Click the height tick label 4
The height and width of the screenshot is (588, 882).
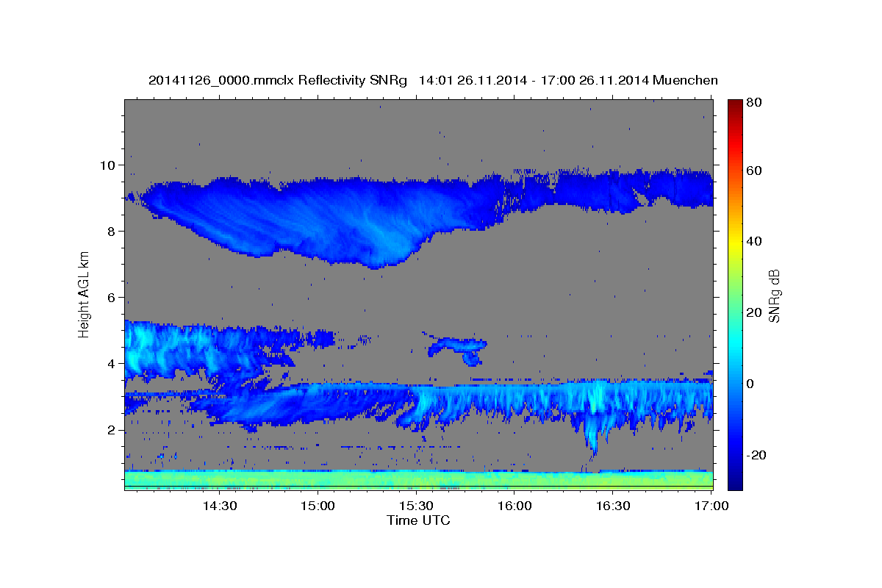(112, 364)
